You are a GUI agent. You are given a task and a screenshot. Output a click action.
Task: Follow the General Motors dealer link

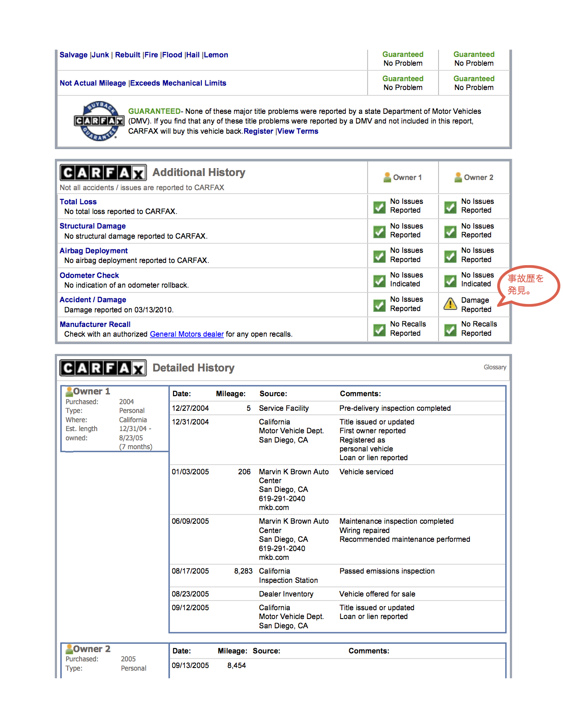tap(187, 334)
